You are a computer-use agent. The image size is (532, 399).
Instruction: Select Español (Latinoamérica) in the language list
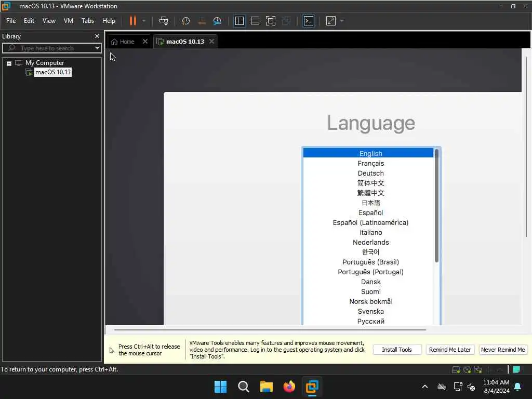368,222
